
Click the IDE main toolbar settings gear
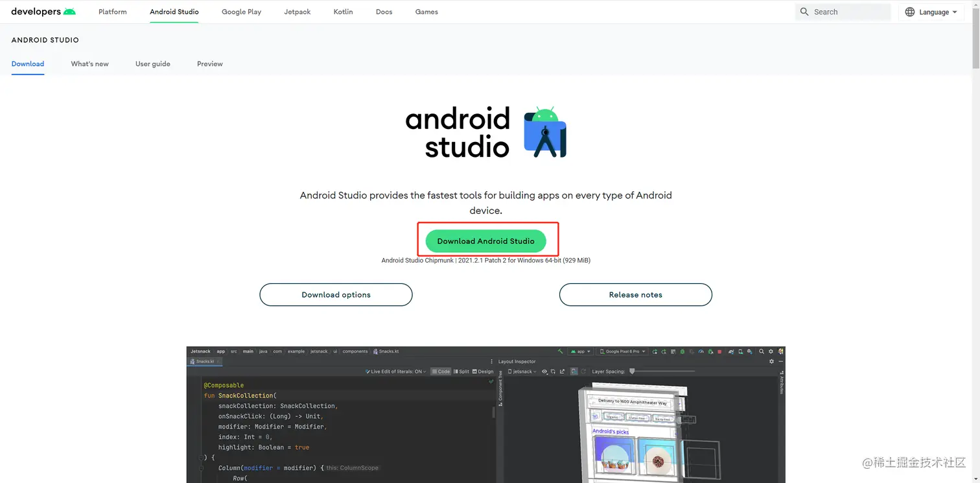pyautogui.click(x=771, y=351)
